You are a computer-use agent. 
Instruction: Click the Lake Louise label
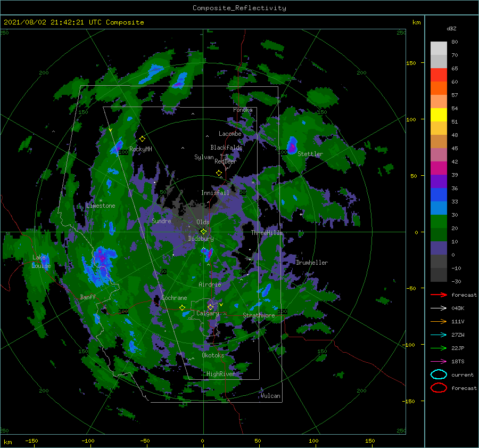pos(41,262)
